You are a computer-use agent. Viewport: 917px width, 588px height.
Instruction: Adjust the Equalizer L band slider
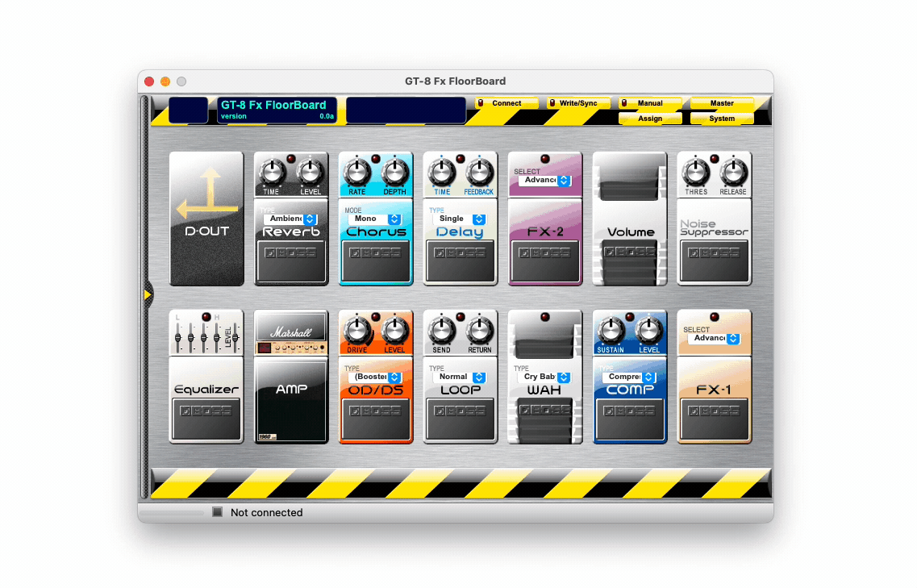click(x=177, y=338)
